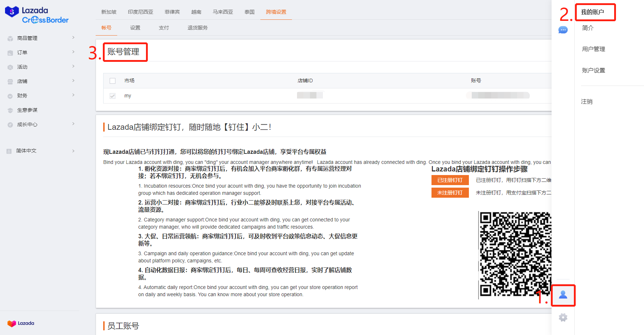Click the blurred store ID cell
Screen dimensions: 644x335
coord(310,95)
